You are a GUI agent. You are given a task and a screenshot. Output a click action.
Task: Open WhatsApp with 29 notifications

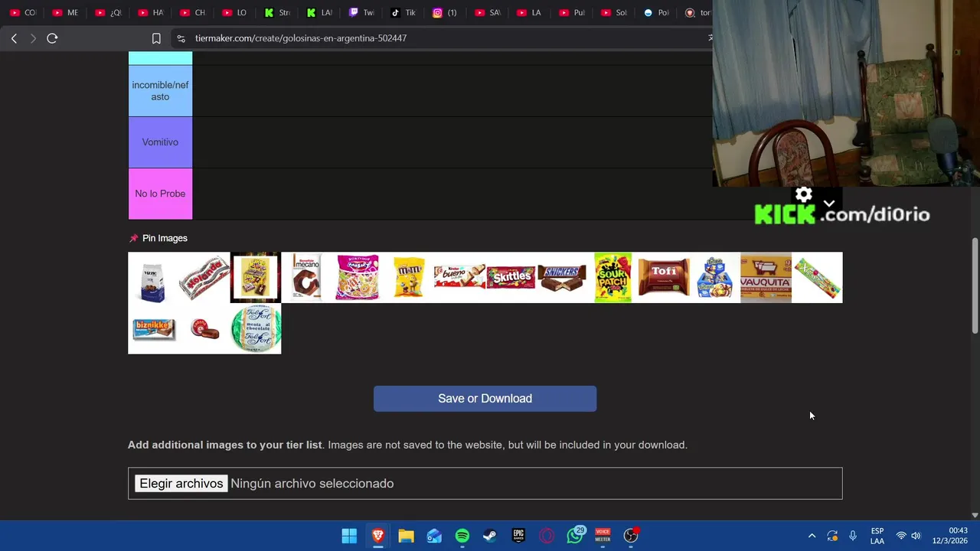tap(575, 536)
